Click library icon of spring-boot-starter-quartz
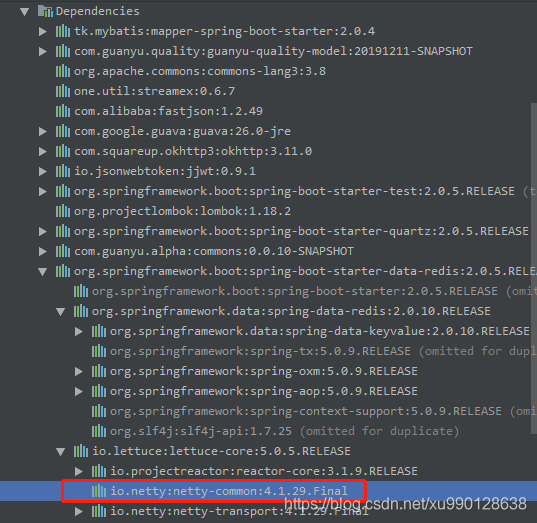Screen dimensions: 537x523 [63, 231]
